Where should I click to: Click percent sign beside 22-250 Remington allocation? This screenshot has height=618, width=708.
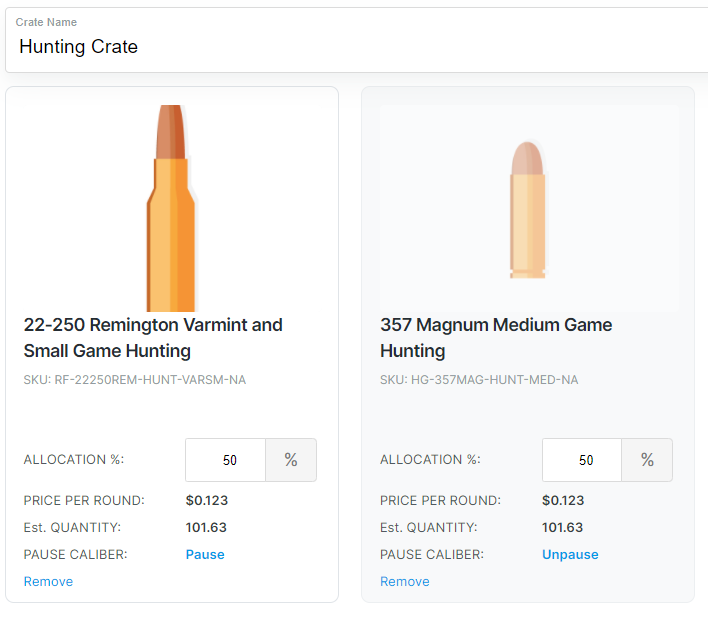pyautogui.click(x=291, y=460)
